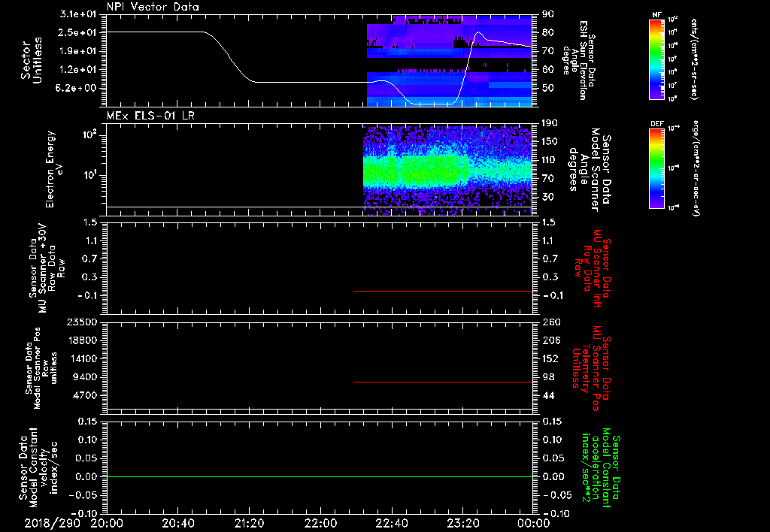Click the "20:00" time tick label
770x532 pixels.
coord(106,523)
